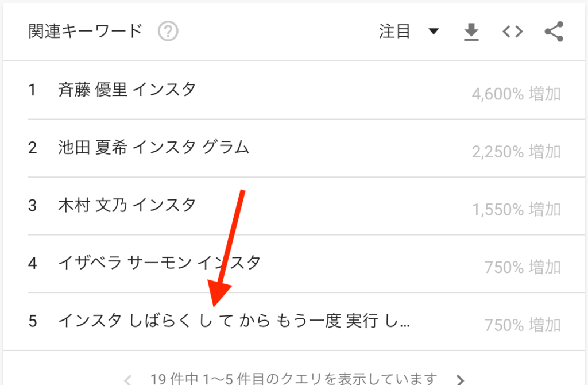The height and width of the screenshot is (385, 588).
Task: Open the イザベラ サーモン インスタ query
Action: pyautogui.click(x=159, y=263)
